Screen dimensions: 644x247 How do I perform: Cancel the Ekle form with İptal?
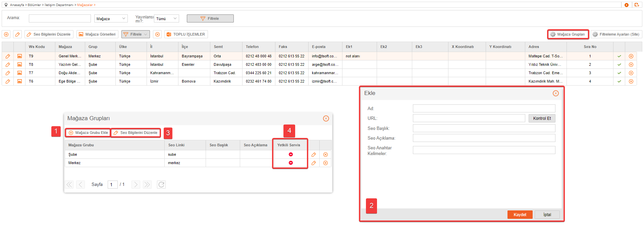[547, 214]
